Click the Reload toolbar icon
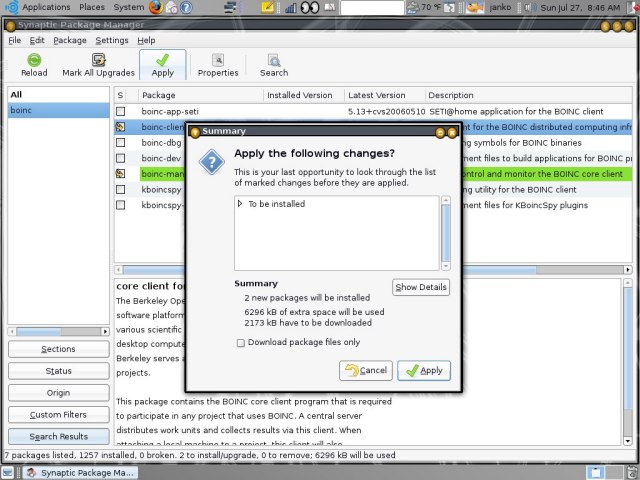640x480 pixels. pyautogui.click(x=34, y=60)
